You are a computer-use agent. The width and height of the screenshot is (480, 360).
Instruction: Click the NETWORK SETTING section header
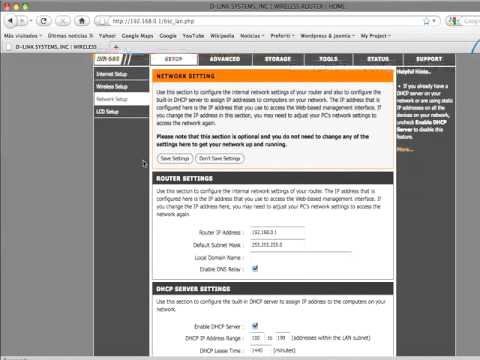point(273,76)
